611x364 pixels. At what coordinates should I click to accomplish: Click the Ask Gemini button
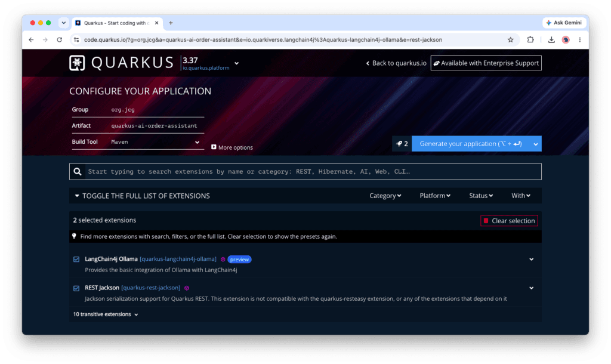pos(564,23)
